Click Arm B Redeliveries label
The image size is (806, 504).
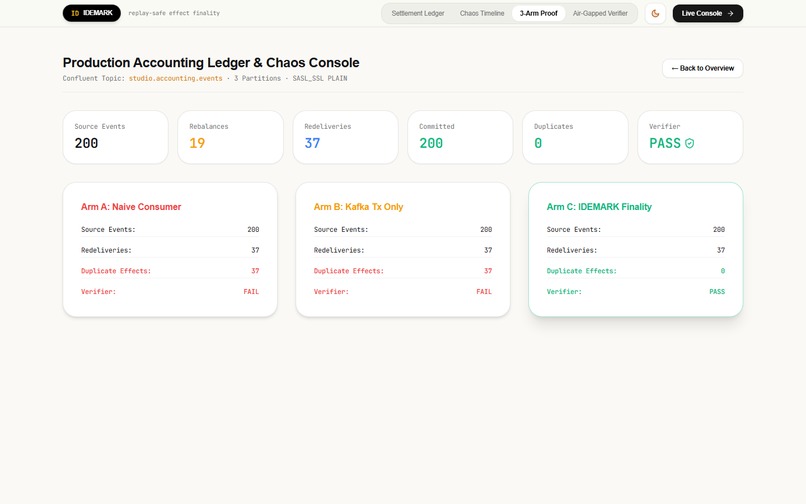click(x=339, y=250)
